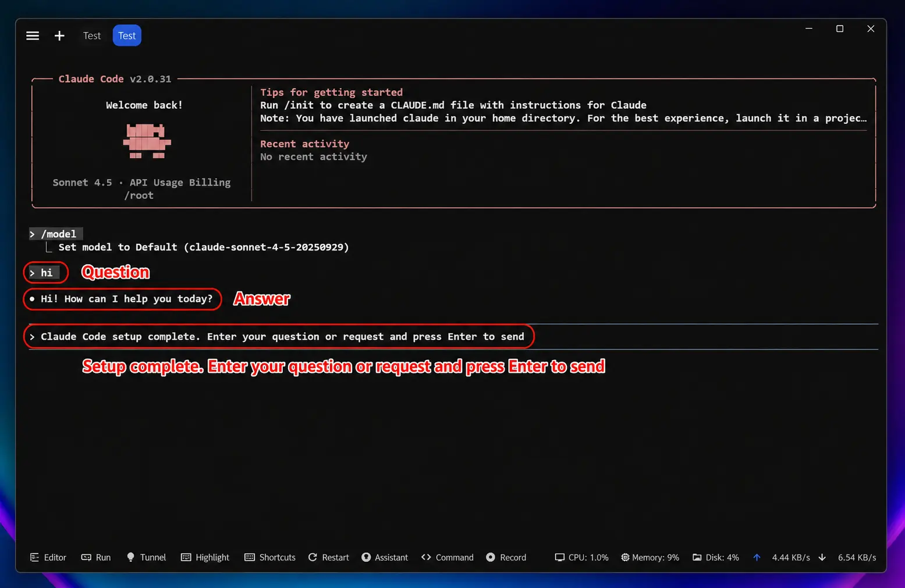Open the Assistant icon

[x=366, y=557]
